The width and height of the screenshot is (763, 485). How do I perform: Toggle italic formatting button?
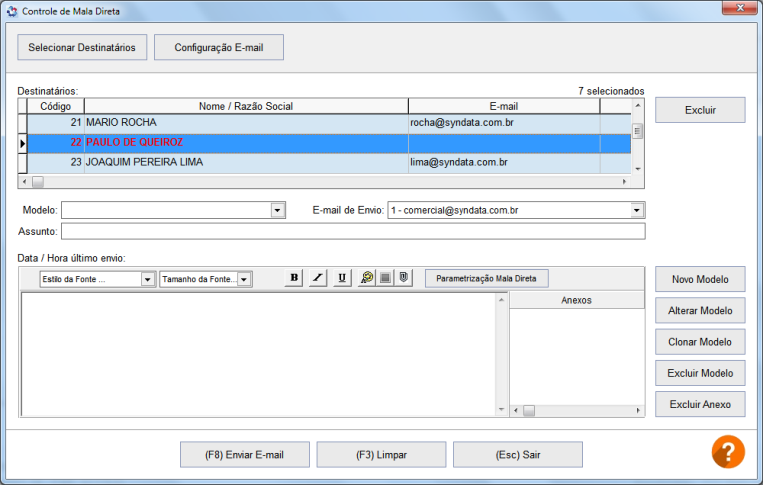pos(318,278)
